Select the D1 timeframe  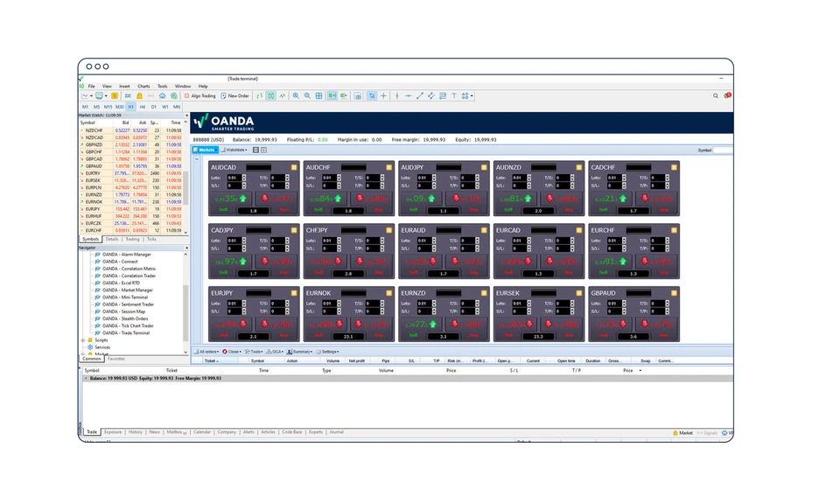(x=154, y=107)
